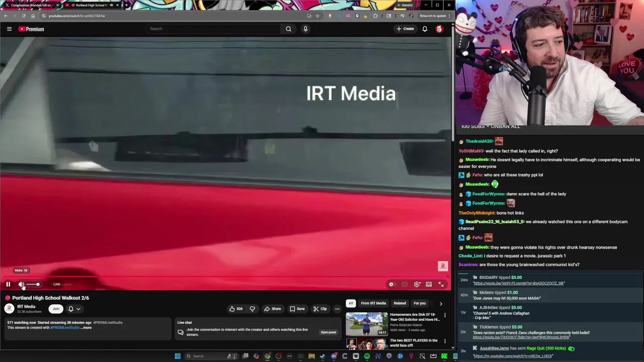
Task: Expand the description with ...more
Action: tap(86, 328)
